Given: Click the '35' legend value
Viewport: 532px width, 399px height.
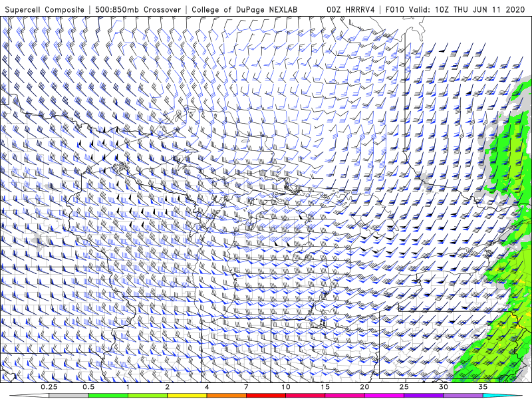Looking at the screenshot, I should pyautogui.click(x=483, y=387).
